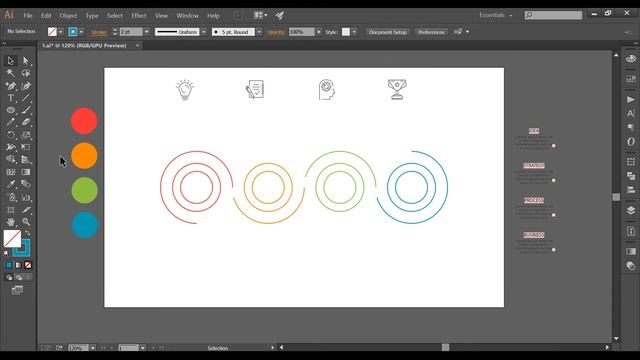The height and width of the screenshot is (360, 640).
Task: Open the Character panel icon
Action: [631, 113]
